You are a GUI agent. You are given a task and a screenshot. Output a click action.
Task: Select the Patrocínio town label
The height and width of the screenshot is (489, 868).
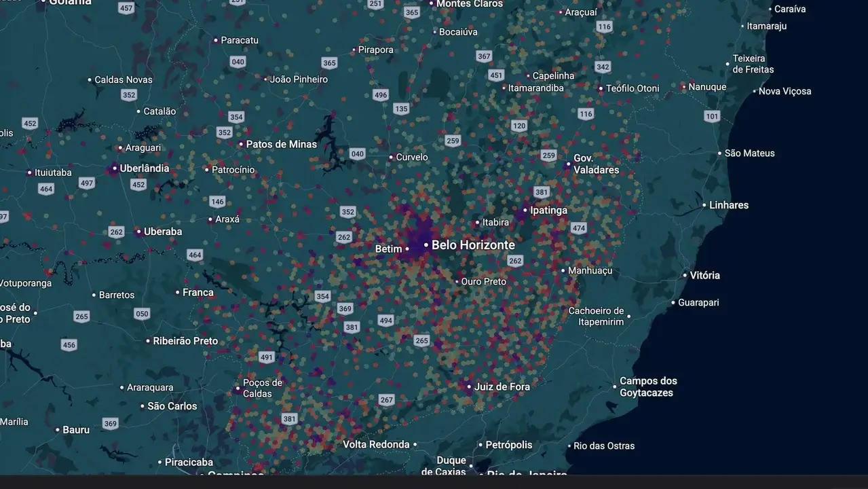(x=233, y=170)
